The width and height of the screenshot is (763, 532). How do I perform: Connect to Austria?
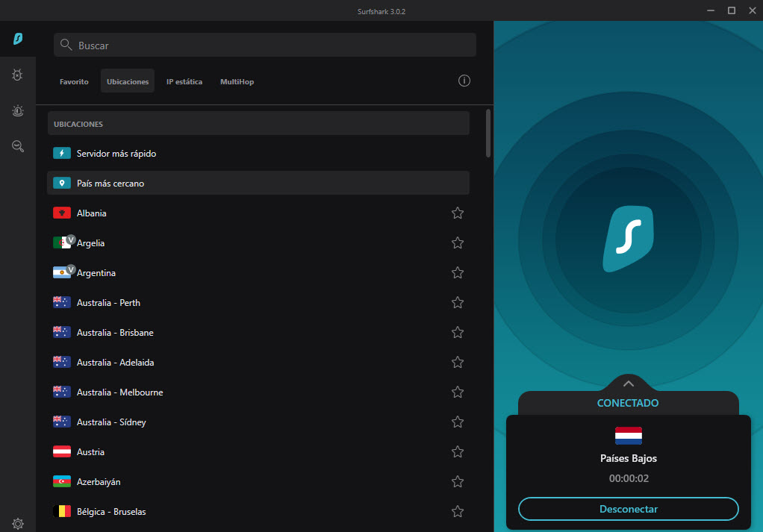point(258,451)
